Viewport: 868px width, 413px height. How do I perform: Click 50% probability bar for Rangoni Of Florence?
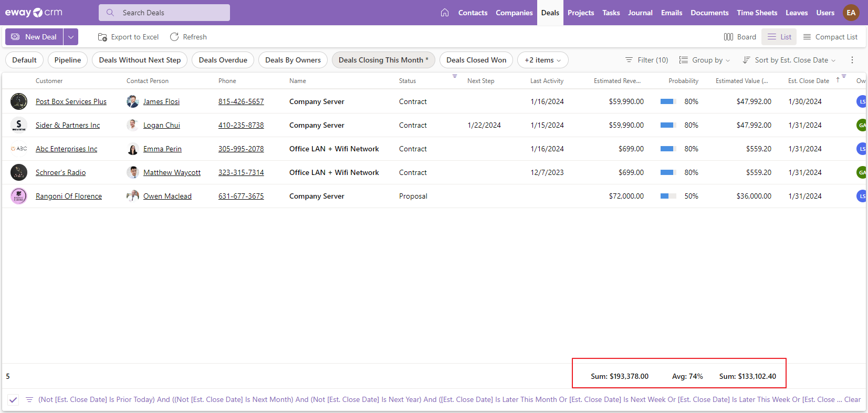tap(668, 196)
